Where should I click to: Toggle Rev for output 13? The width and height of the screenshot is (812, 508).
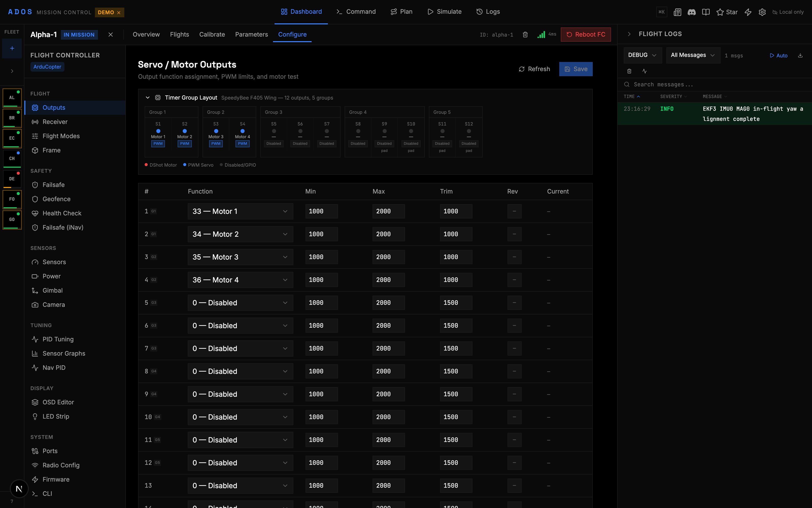(514, 485)
